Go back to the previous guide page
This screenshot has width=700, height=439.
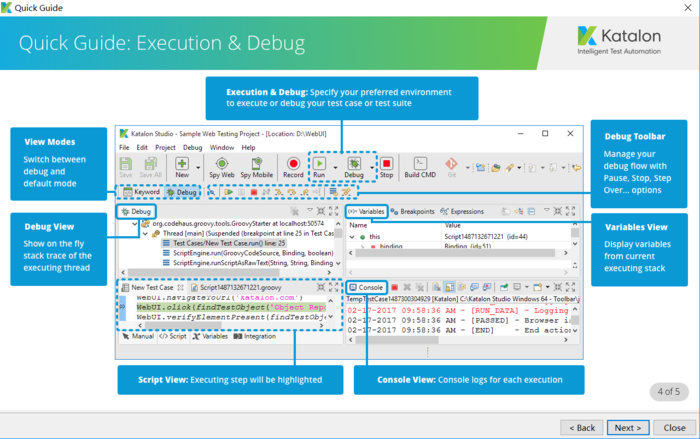pyautogui.click(x=582, y=427)
